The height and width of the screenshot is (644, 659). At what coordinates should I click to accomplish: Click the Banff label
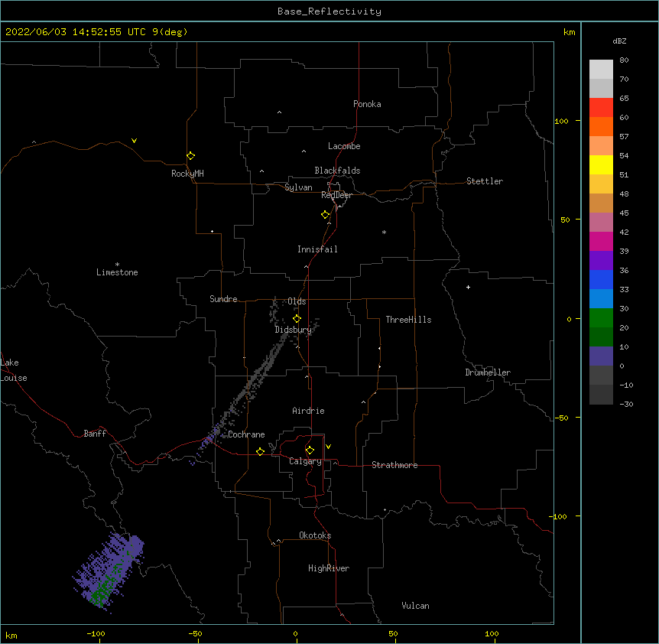tap(95, 434)
